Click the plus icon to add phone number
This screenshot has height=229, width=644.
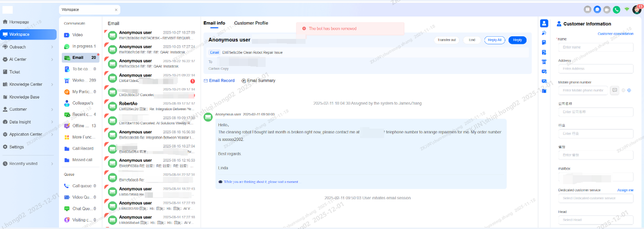coord(629,91)
